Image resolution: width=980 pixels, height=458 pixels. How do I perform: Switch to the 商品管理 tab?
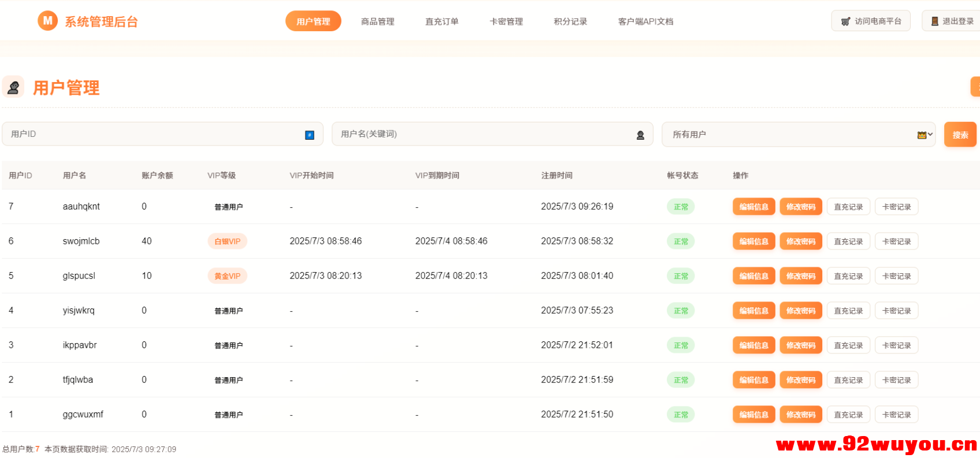pyautogui.click(x=377, y=21)
